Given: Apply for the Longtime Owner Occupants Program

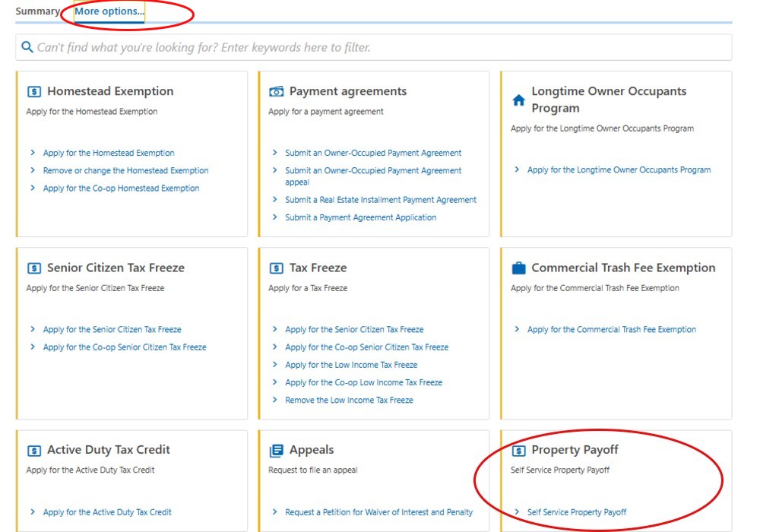Looking at the screenshot, I should [619, 170].
